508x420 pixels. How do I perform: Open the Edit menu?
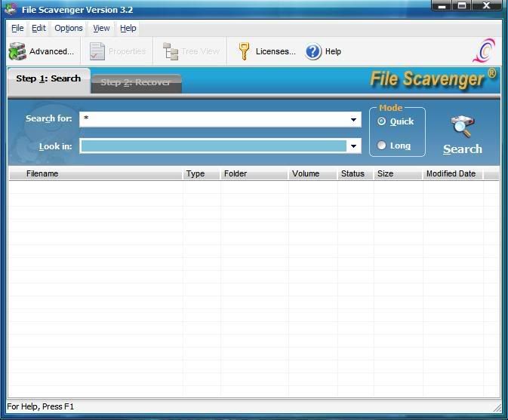pos(39,28)
